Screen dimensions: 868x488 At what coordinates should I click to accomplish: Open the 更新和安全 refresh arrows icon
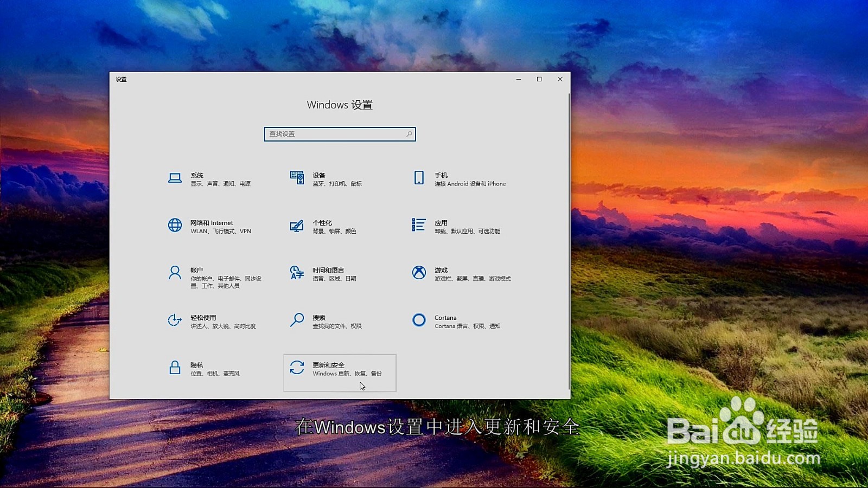coord(297,368)
